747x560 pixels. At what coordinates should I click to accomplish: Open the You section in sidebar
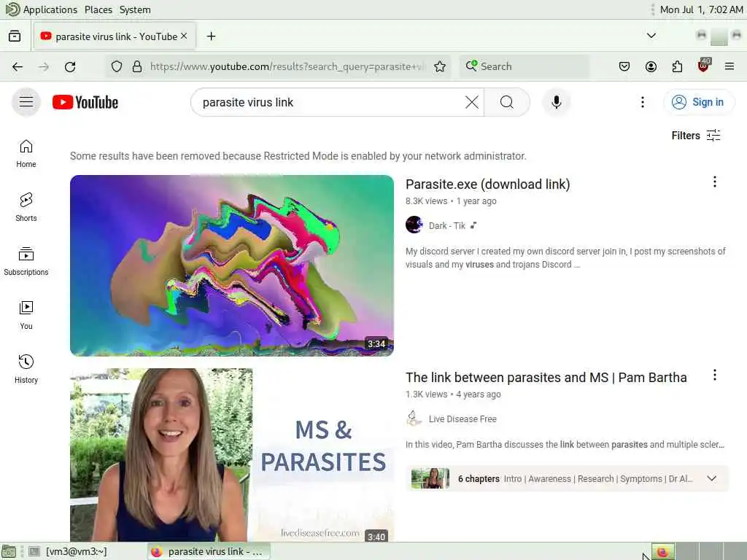coord(26,315)
